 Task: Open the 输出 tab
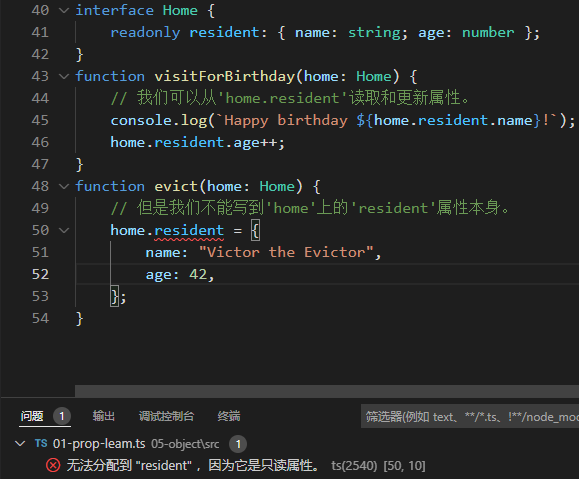pyautogui.click(x=103, y=416)
